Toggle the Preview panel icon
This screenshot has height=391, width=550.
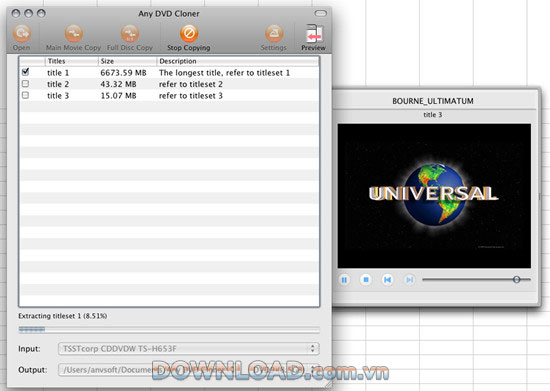click(x=314, y=33)
